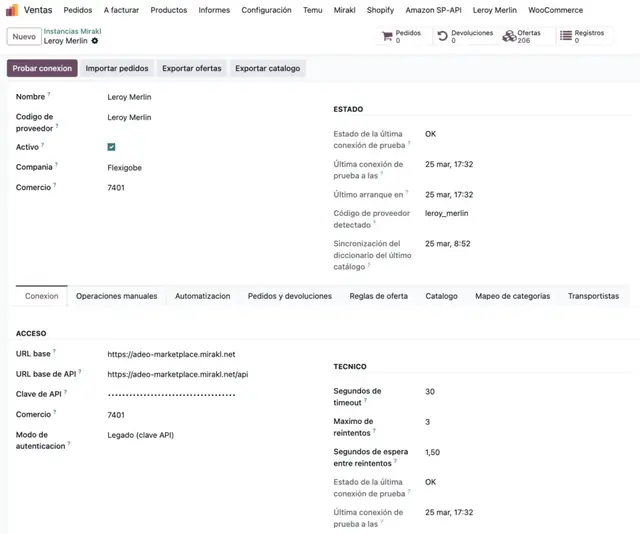Open the Ventas app icon
The width and height of the screenshot is (640, 534).
(12, 10)
